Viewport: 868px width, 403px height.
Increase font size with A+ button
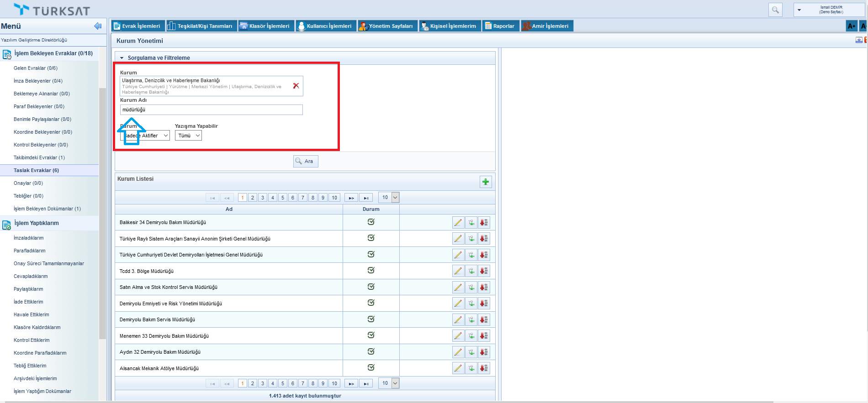click(x=851, y=26)
